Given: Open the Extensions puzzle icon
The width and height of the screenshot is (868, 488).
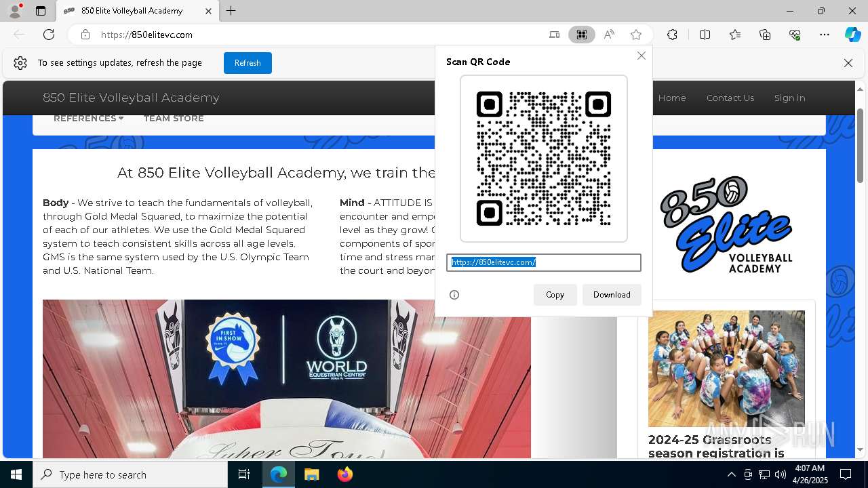Looking at the screenshot, I should (672, 35).
